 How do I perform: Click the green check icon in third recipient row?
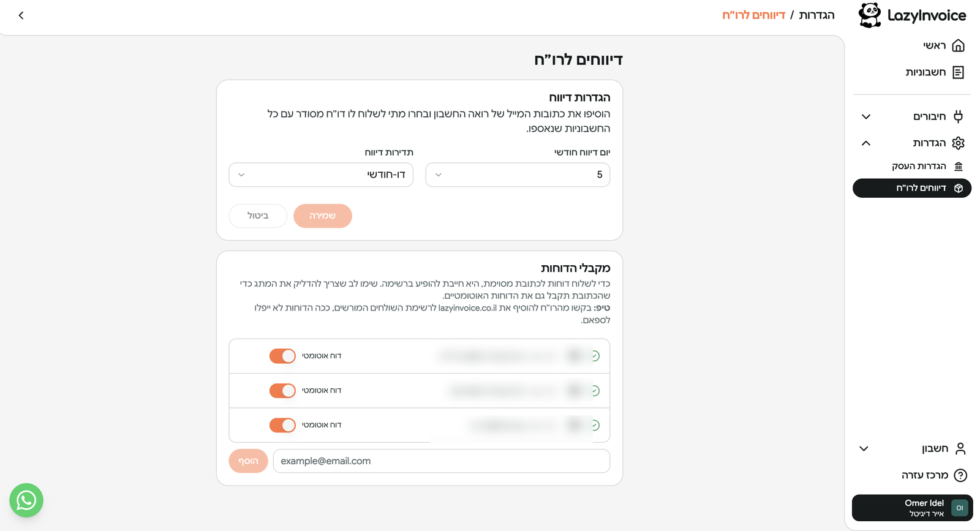[595, 425]
